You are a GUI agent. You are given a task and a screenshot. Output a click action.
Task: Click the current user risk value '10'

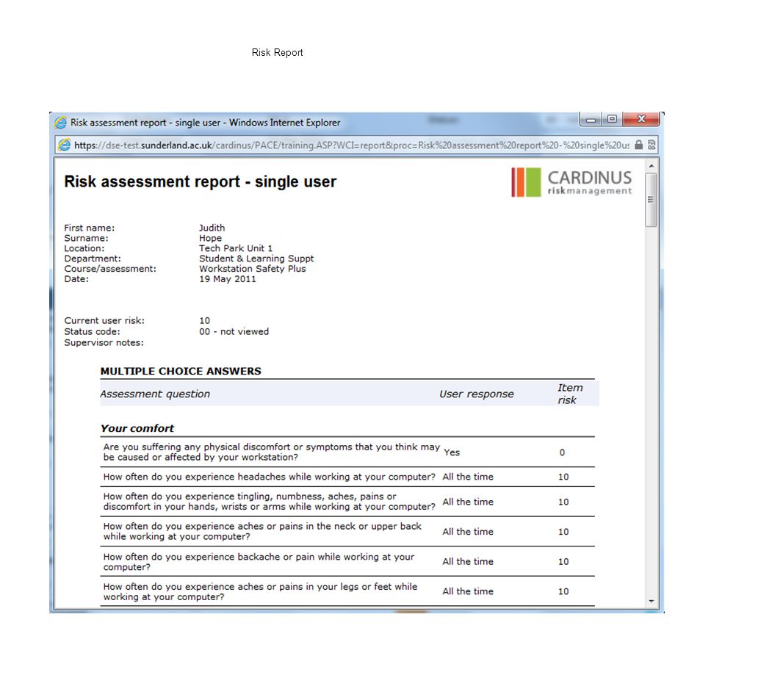pos(205,320)
